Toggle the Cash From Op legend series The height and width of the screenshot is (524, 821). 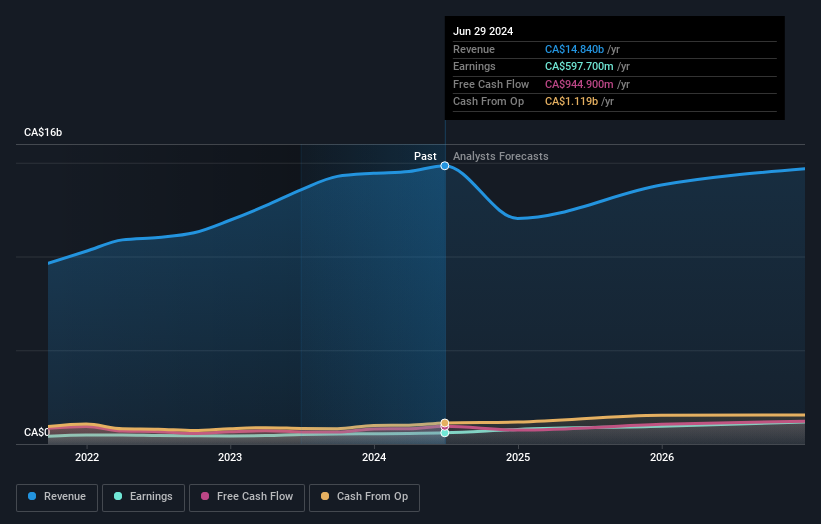[364, 497]
